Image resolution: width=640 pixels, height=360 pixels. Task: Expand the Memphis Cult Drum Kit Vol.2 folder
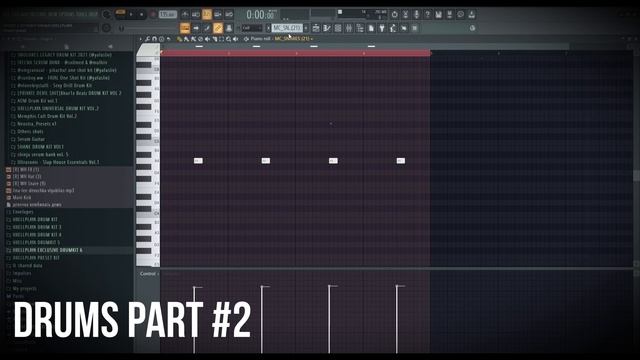(47, 116)
